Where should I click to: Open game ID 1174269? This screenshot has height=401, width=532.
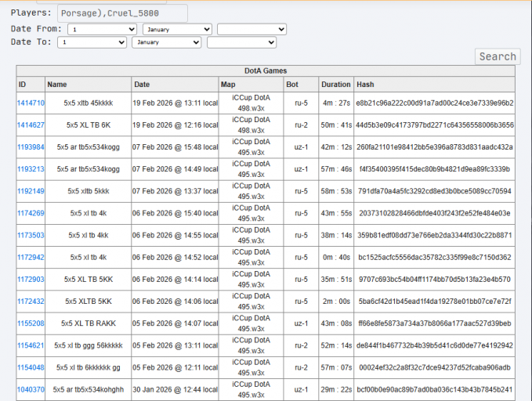point(31,213)
